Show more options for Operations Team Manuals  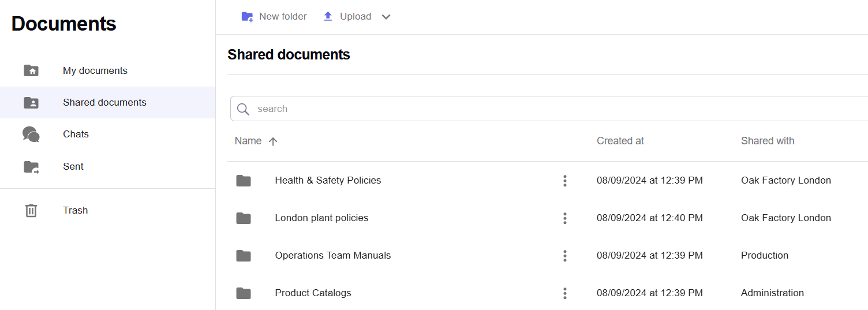coord(564,256)
